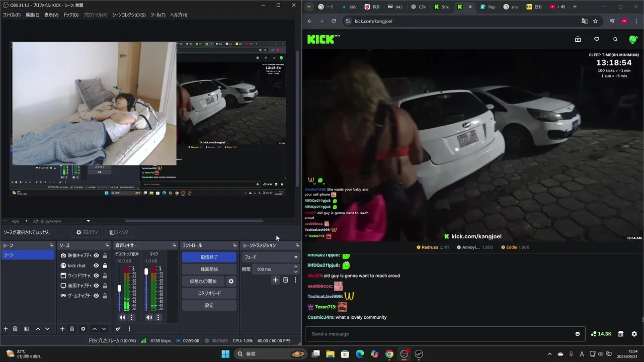644x362 pixels.
Task: Reload the page in Chrome
Action: 334,21
